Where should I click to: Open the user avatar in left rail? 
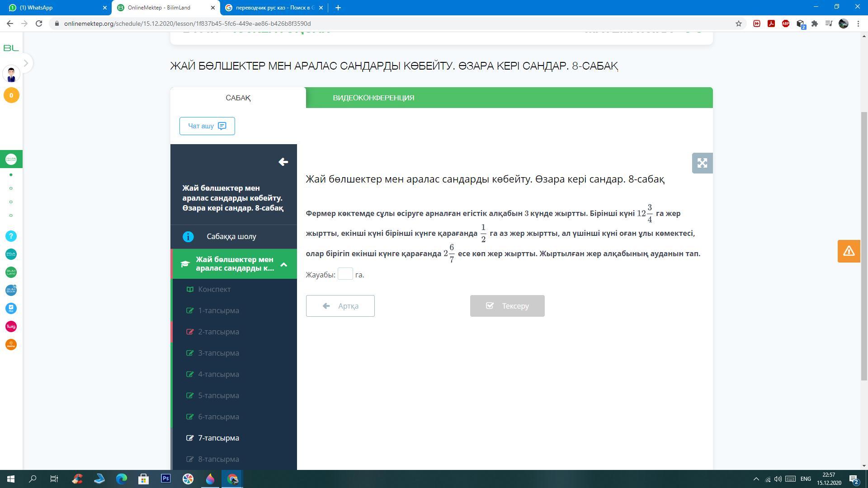11,74
